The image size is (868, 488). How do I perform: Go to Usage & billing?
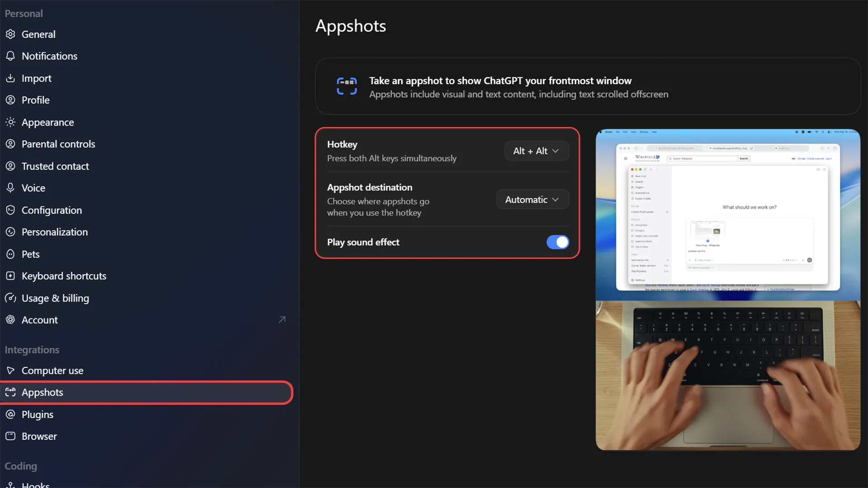tap(146, 298)
